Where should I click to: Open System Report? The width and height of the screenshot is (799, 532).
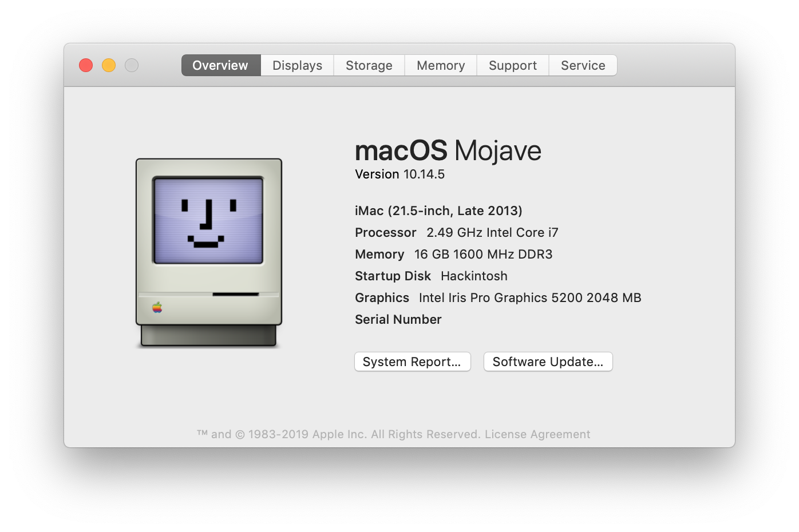pyautogui.click(x=413, y=362)
